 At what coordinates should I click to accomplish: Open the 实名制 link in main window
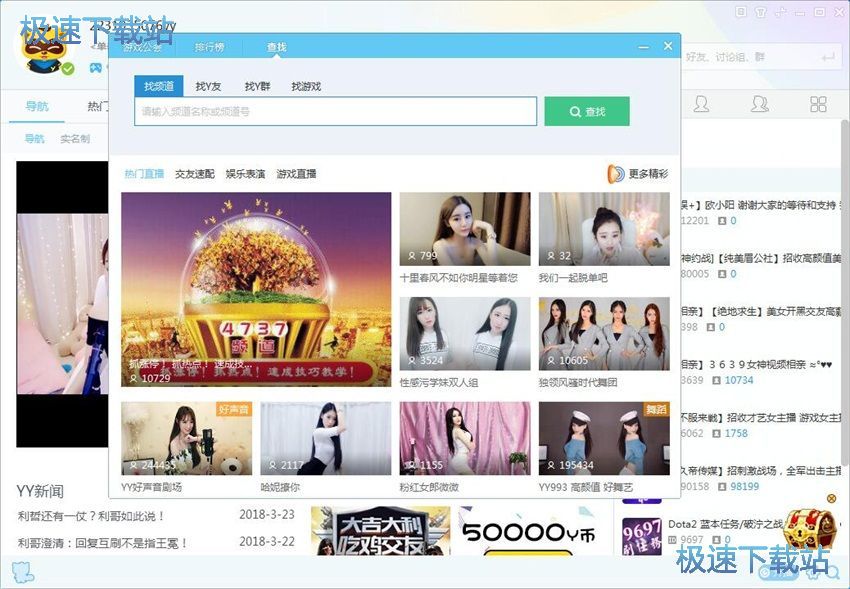[75, 139]
